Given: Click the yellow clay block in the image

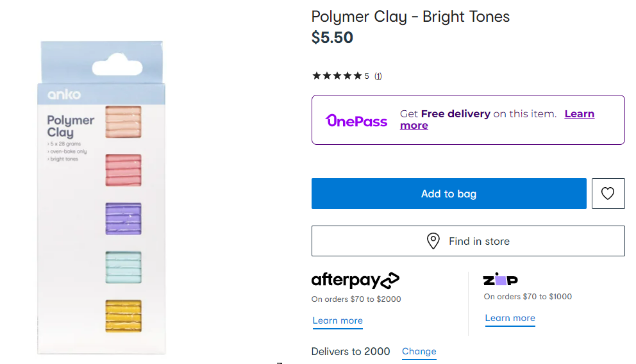Looking at the screenshot, I should 123,315.
